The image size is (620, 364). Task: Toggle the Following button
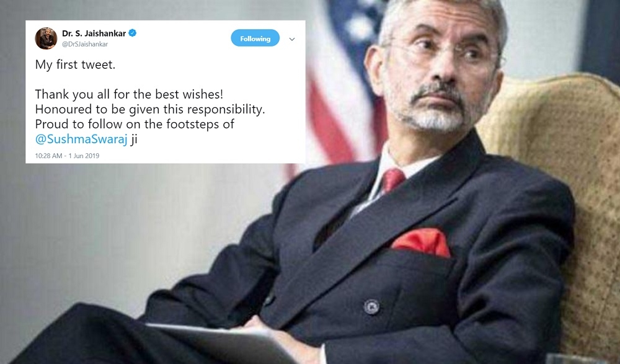(255, 38)
